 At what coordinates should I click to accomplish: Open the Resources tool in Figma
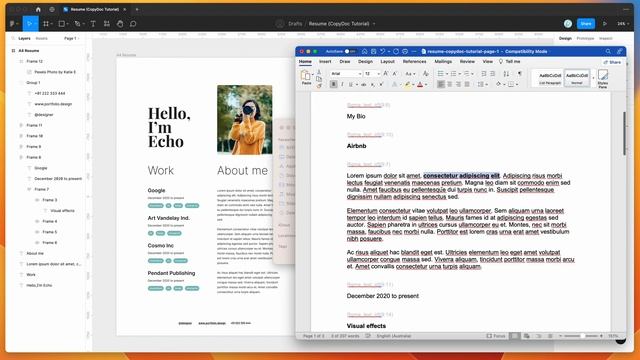tap(107, 24)
